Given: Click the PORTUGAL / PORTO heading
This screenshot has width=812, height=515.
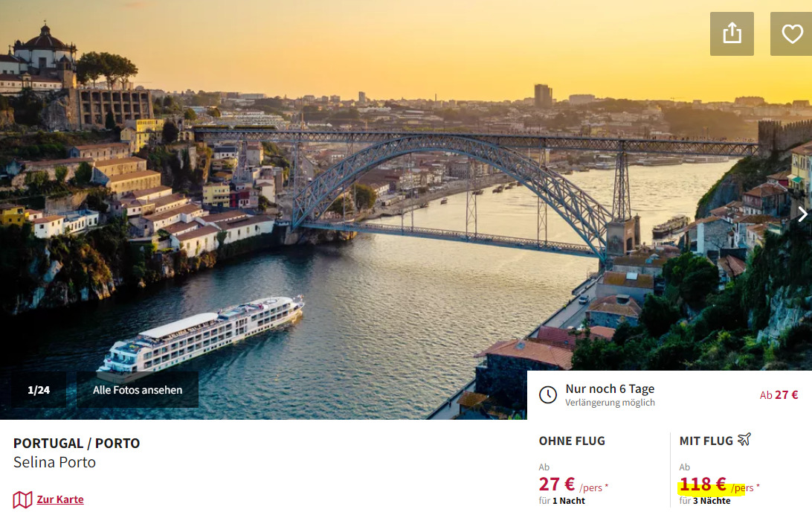Looking at the screenshot, I should (77, 444).
